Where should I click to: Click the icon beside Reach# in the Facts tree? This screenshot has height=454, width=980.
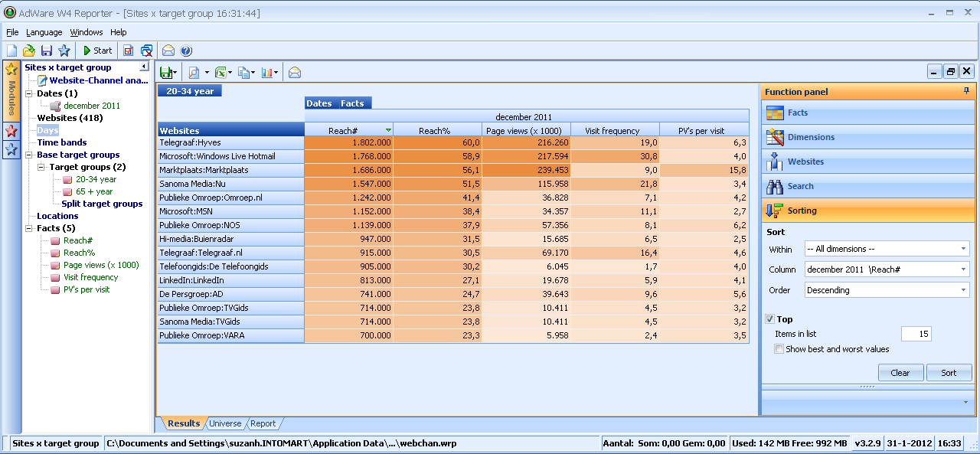(x=55, y=240)
